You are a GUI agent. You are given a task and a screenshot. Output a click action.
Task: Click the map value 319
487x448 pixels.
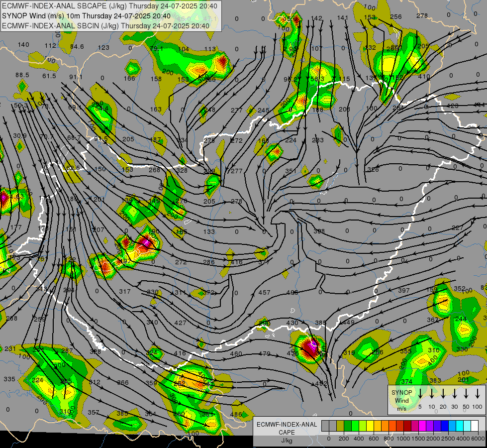pos(349,353)
